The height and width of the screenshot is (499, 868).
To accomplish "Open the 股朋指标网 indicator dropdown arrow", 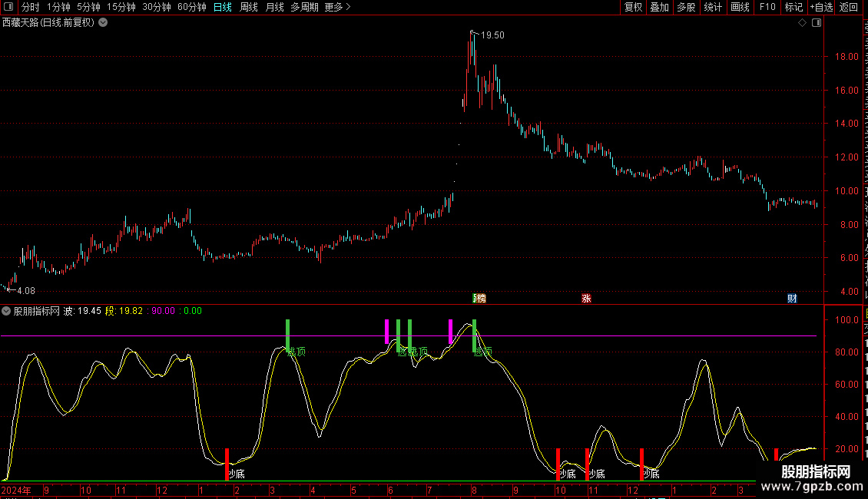I will [x=6, y=311].
